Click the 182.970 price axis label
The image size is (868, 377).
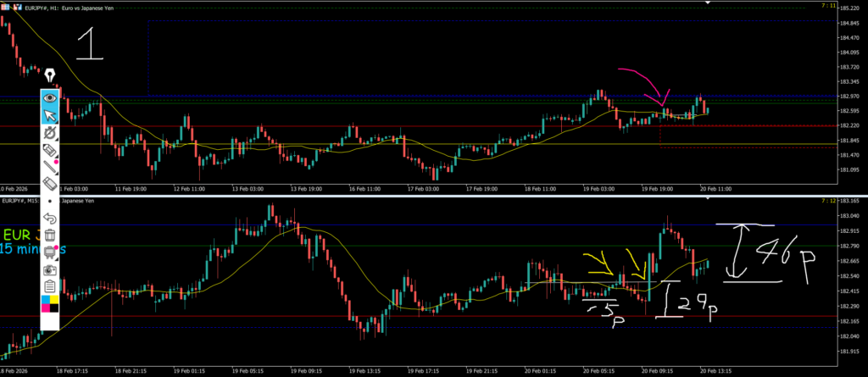849,97
